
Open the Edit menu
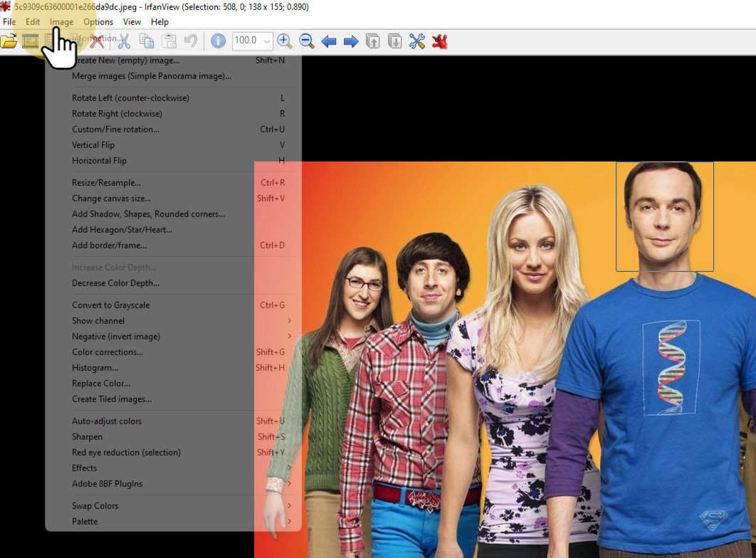(33, 21)
